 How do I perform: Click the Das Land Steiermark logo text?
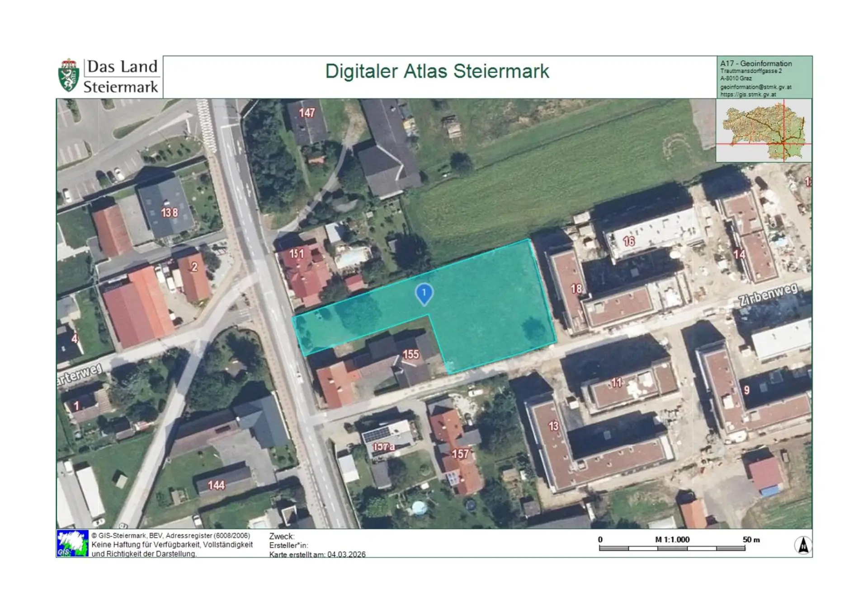tap(121, 76)
